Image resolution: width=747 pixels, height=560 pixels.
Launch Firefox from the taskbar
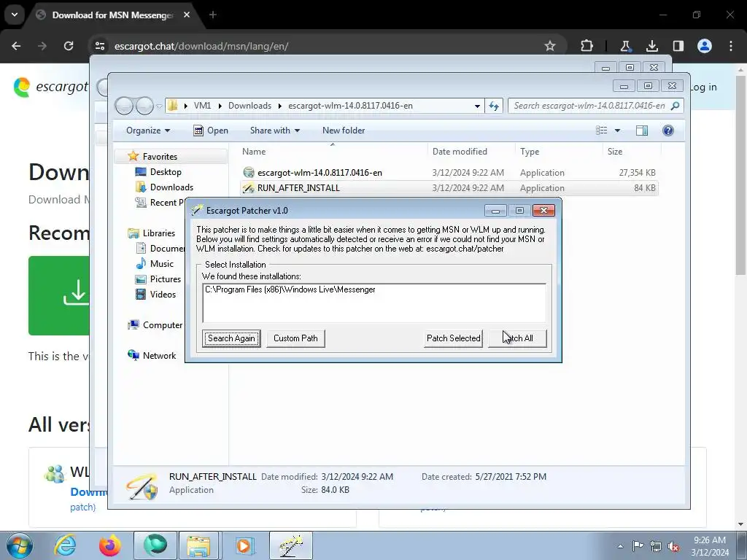[x=109, y=545]
